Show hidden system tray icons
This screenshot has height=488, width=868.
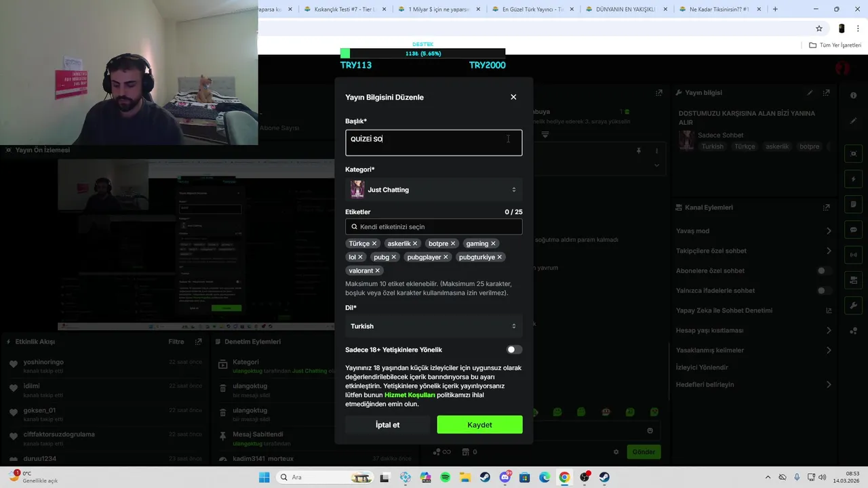[x=768, y=477]
